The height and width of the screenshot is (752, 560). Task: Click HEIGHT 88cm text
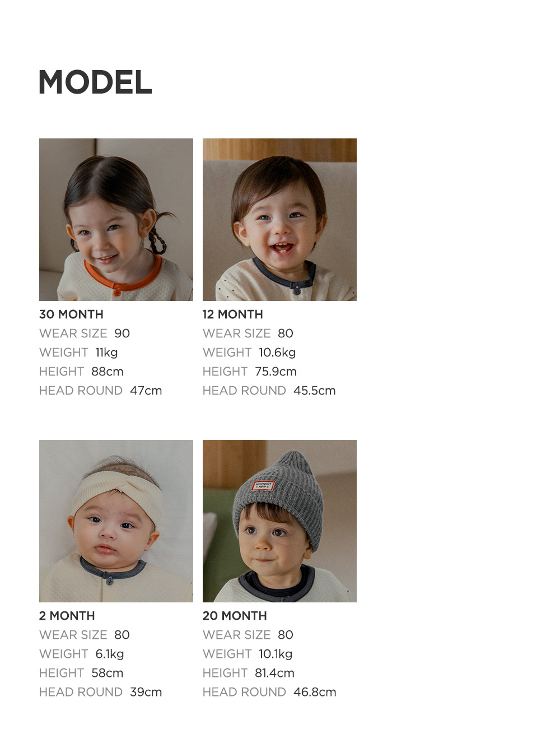[x=81, y=372]
